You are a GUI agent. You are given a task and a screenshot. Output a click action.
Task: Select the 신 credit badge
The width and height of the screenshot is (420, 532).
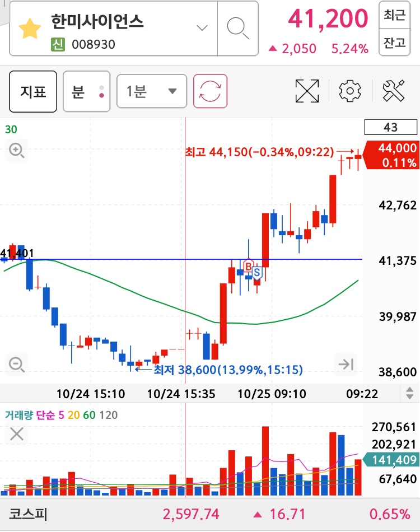58,44
